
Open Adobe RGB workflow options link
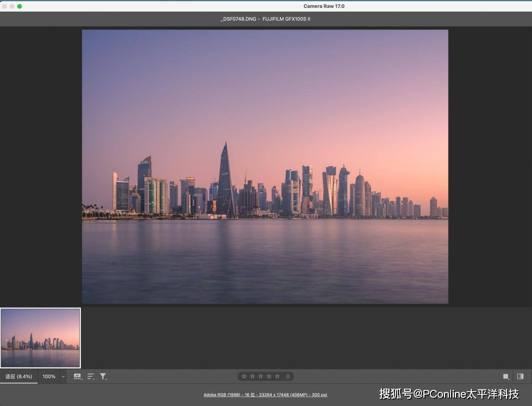[x=265, y=395]
